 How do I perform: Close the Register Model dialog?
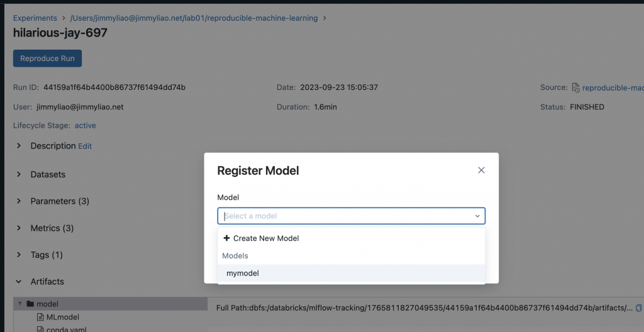[481, 170]
